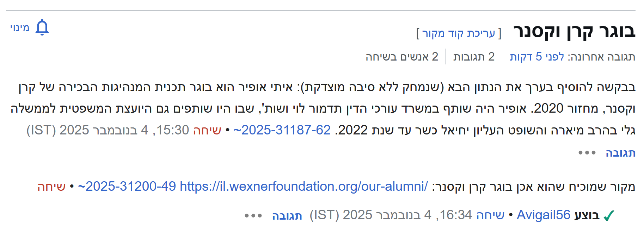Open the wexnerfoundation.org our-alumni link
The width and height of the screenshot is (644, 233).
304,187
